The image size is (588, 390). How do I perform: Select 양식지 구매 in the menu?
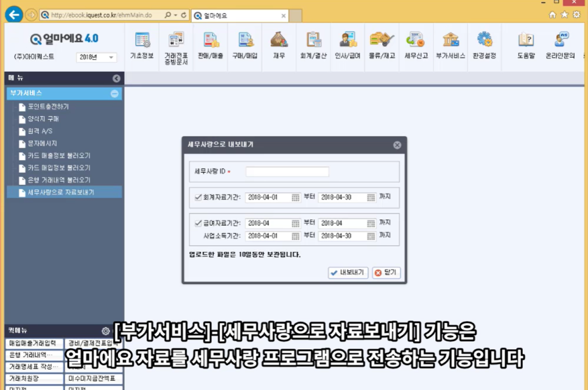click(43, 119)
